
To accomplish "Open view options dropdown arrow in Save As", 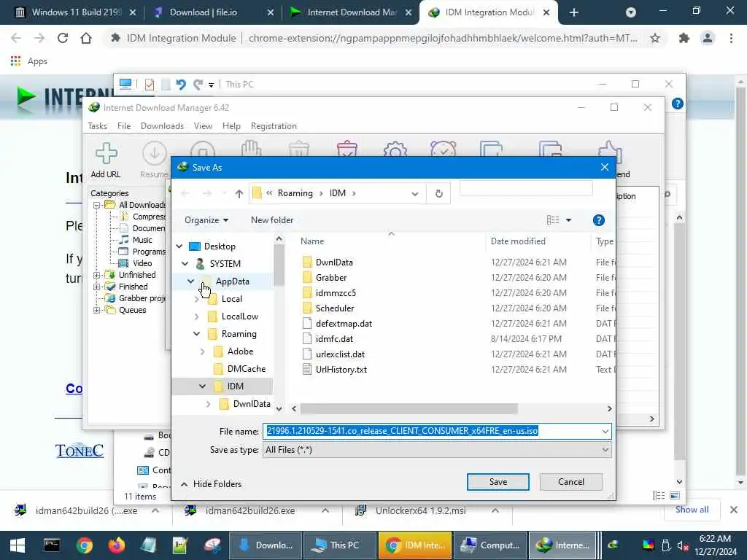I will click(568, 220).
